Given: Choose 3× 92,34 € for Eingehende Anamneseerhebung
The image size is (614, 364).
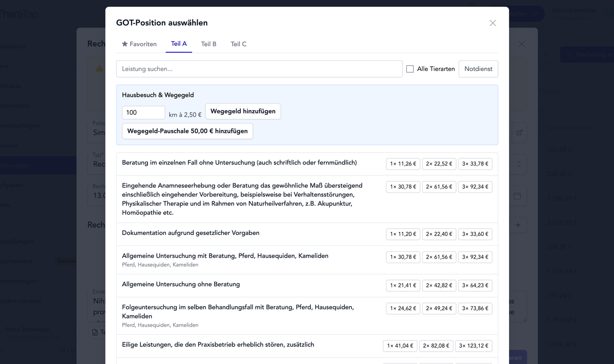Looking at the screenshot, I should click(475, 187).
